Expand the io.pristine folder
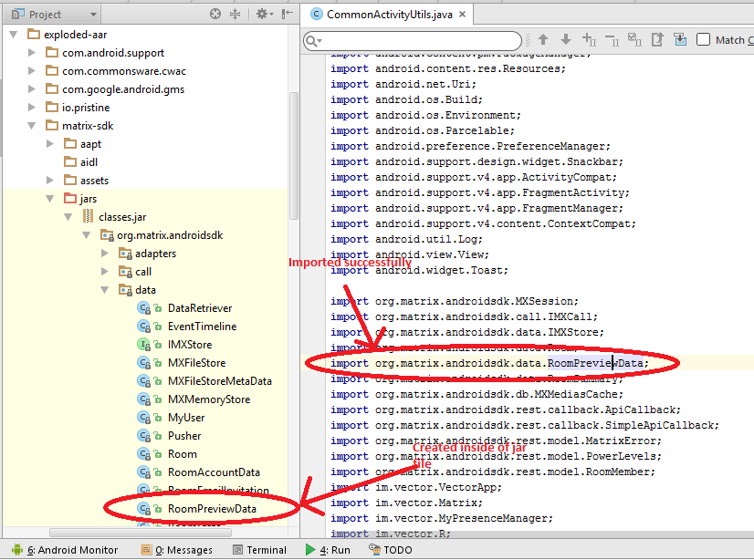Viewport: 754px width, 560px height. pyautogui.click(x=31, y=107)
